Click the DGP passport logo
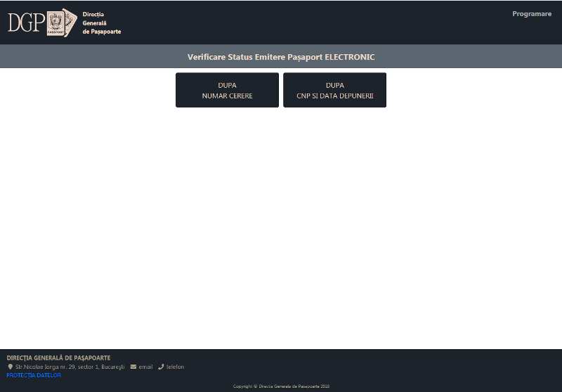The height and width of the screenshot is (392, 562). tap(43, 22)
